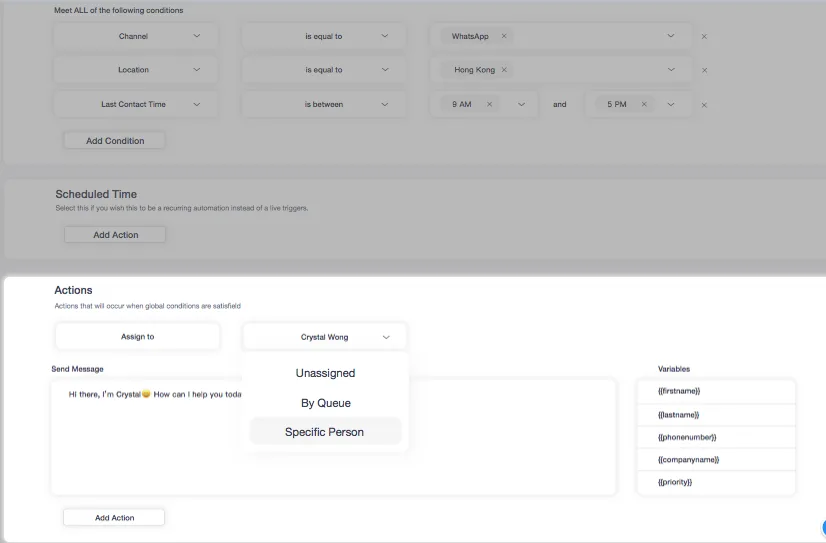Choose By Queue from the assignee menu
826x543 pixels.
[x=326, y=403]
